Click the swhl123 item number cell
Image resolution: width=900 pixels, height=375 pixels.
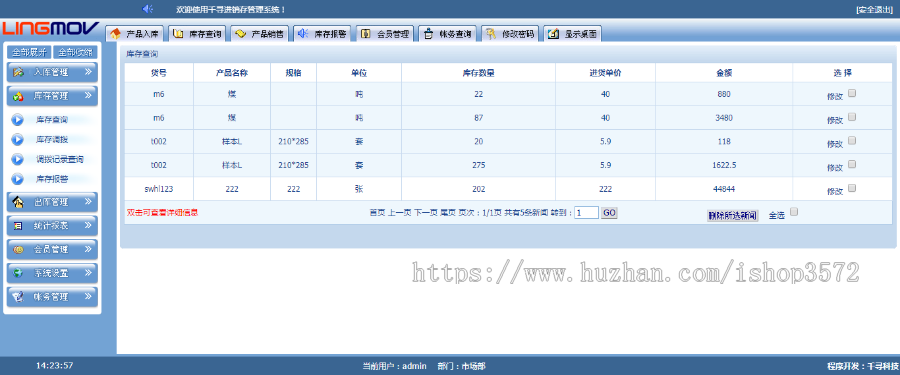159,189
